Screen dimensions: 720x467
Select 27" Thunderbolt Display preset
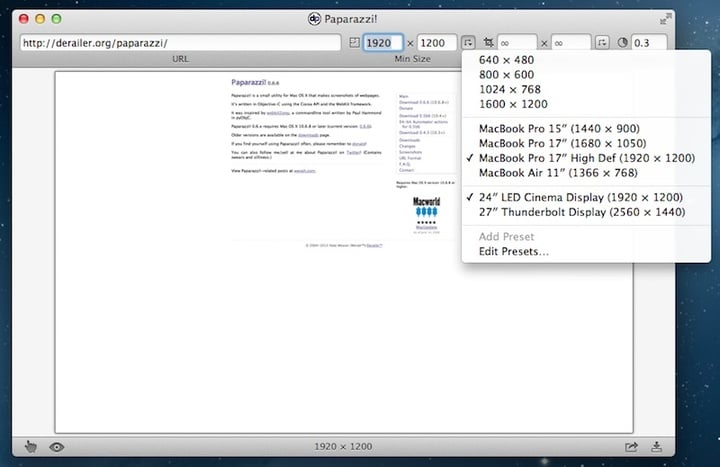point(581,212)
